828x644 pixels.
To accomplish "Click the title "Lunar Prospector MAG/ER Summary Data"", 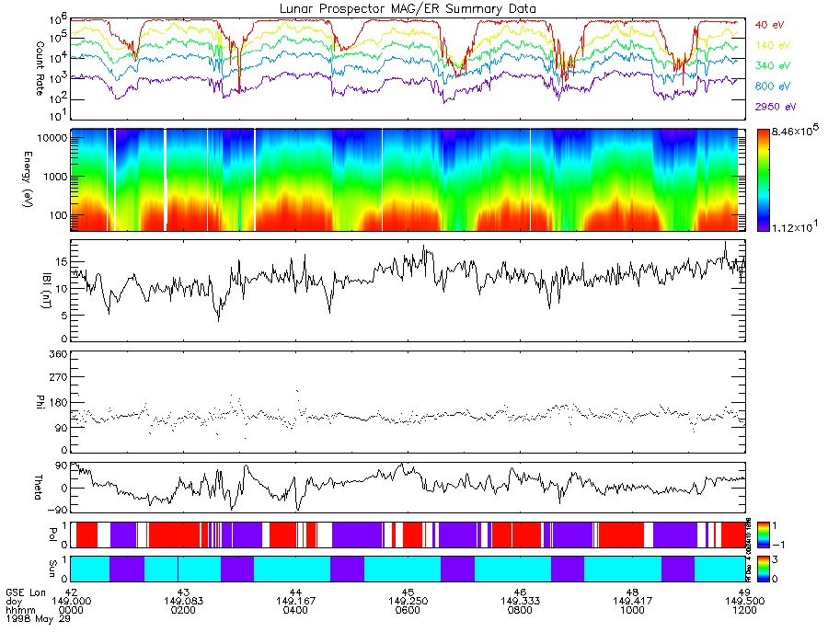I will tap(408, 9).
